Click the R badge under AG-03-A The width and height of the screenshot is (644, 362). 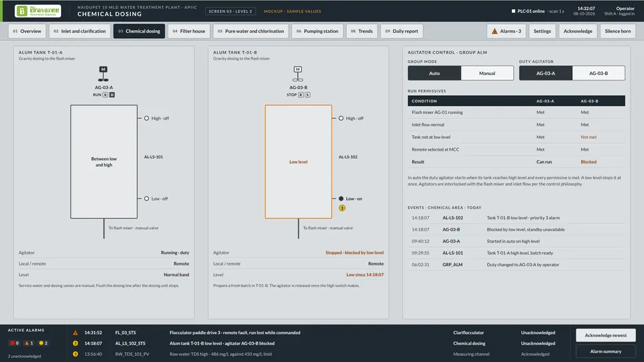click(x=105, y=95)
